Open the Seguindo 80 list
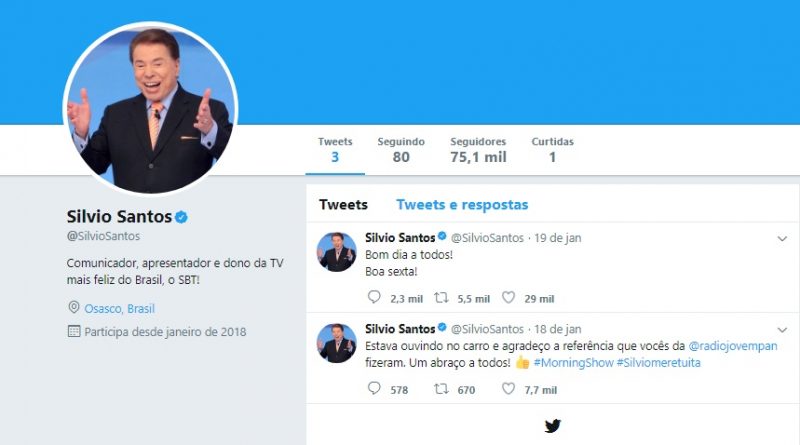Image resolution: width=800 pixels, height=445 pixels. pos(401,150)
